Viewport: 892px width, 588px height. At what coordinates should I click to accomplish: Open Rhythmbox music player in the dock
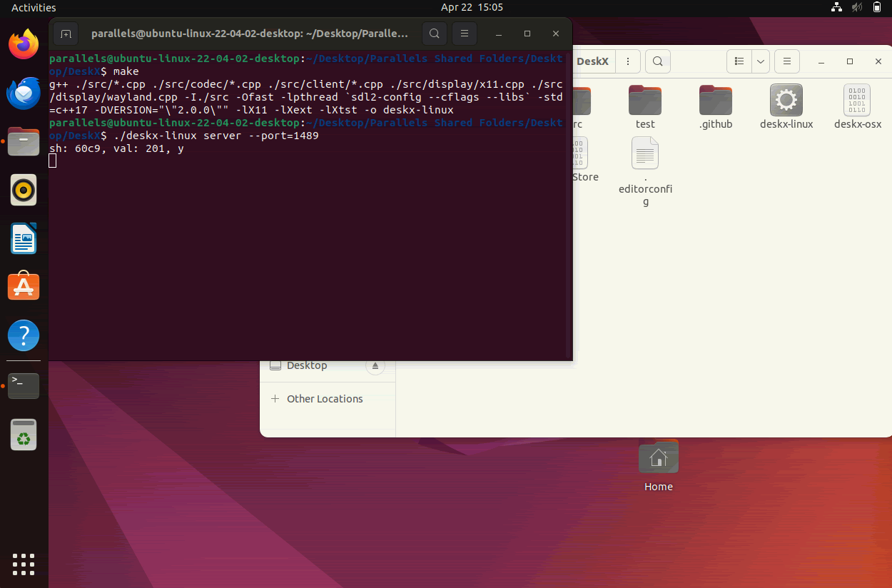click(x=24, y=191)
